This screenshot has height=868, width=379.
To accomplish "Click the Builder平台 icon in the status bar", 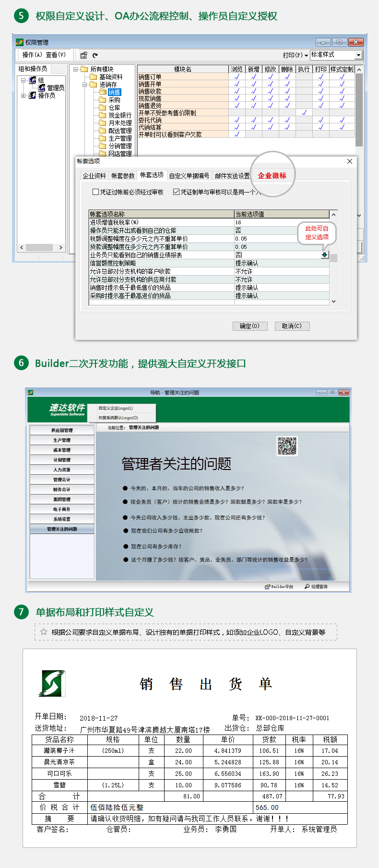I will (x=268, y=587).
